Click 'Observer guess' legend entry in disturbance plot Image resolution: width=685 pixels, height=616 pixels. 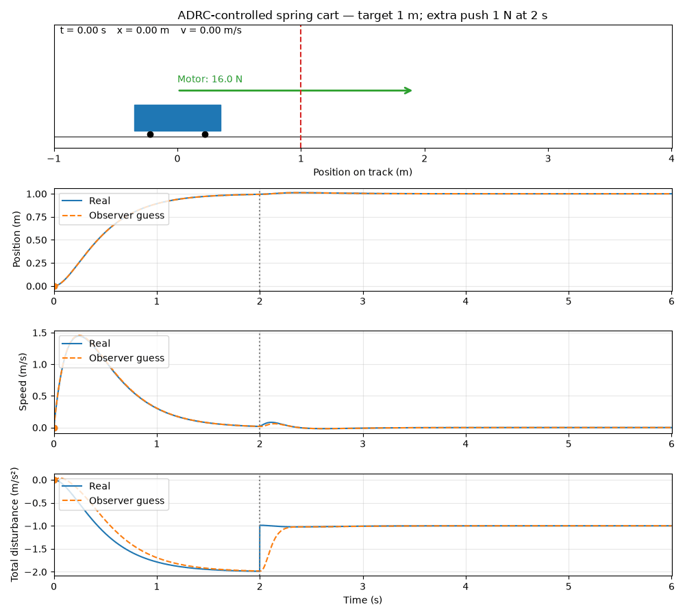coord(113,501)
